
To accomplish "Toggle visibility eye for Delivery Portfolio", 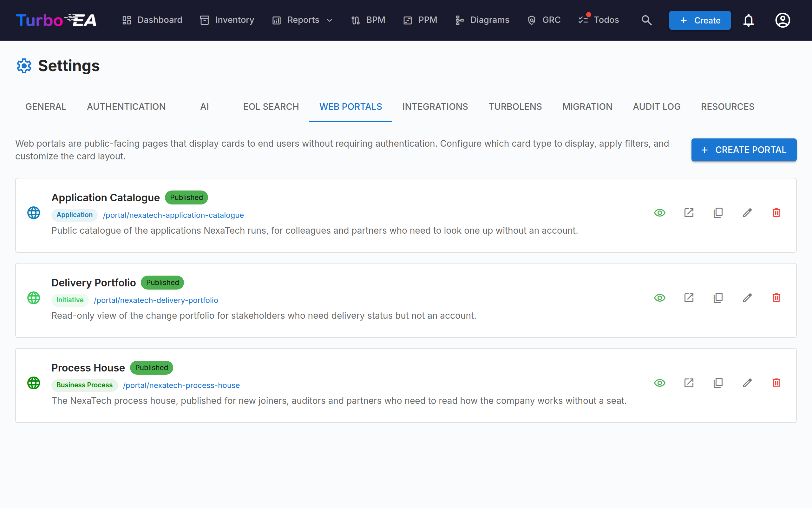I will tap(659, 298).
